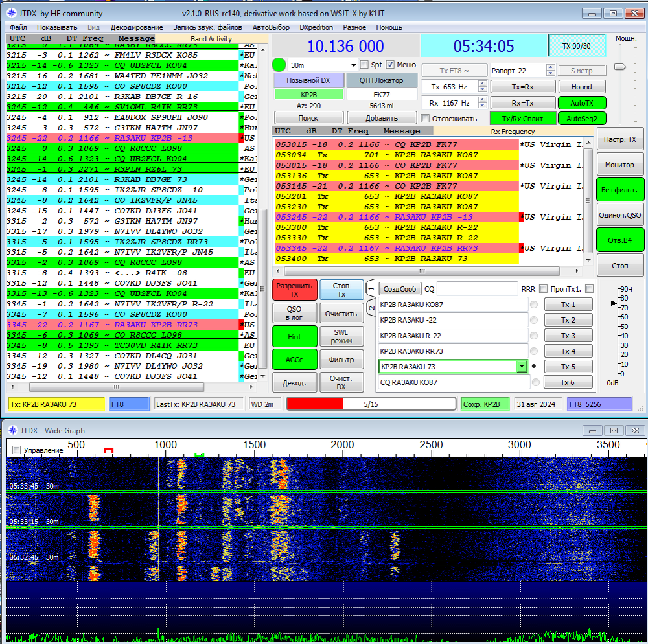Click the СоздСооб button
This screenshot has width=648, height=644.
tap(400, 289)
